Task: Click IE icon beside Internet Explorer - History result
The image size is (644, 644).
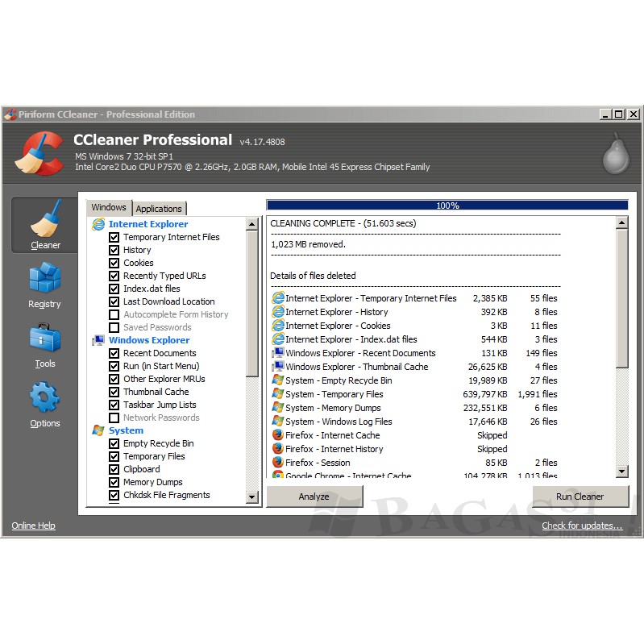Action: tap(278, 312)
